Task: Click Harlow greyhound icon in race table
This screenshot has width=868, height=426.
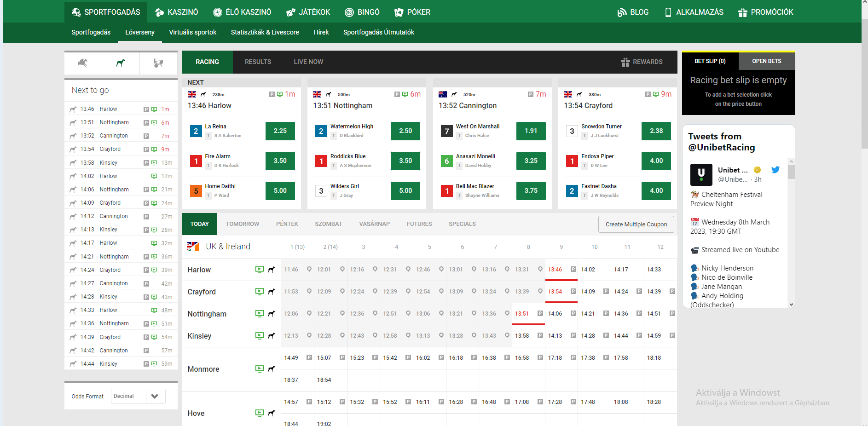Action: pos(272,270)
